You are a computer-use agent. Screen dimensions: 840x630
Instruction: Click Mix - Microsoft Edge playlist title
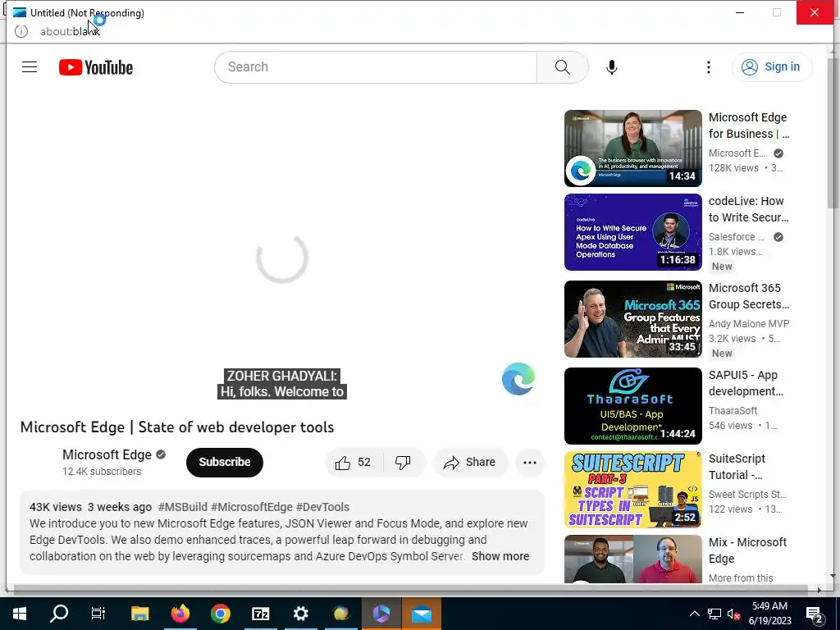pos(747,550)
